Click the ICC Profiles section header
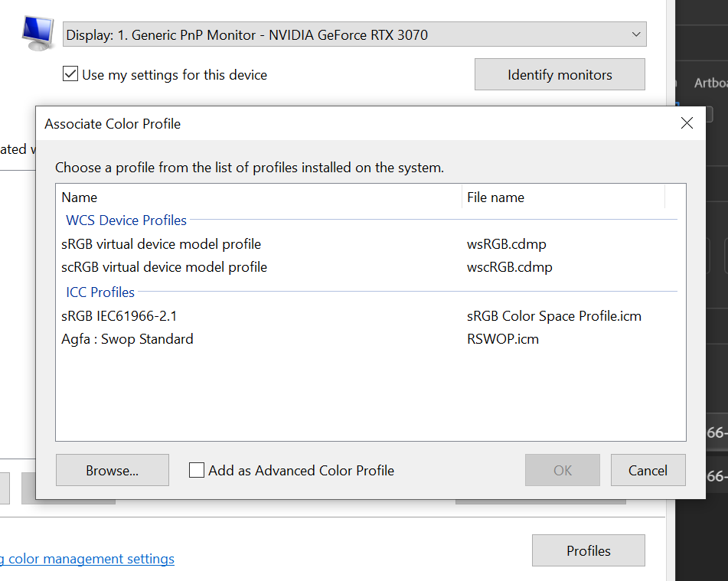 [100, 292]
